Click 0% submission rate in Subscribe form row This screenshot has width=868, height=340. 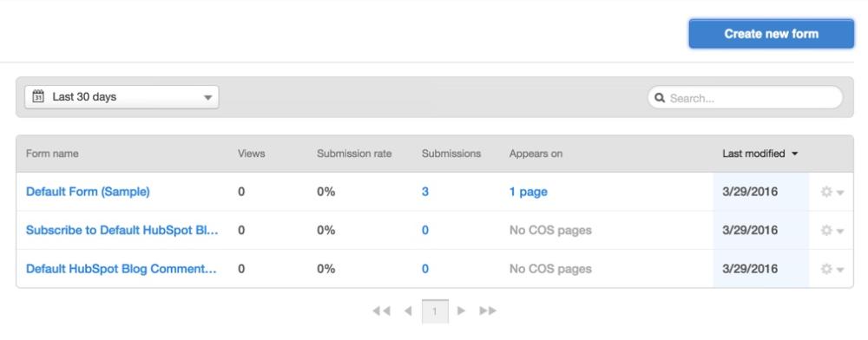[x=326, y=230]
